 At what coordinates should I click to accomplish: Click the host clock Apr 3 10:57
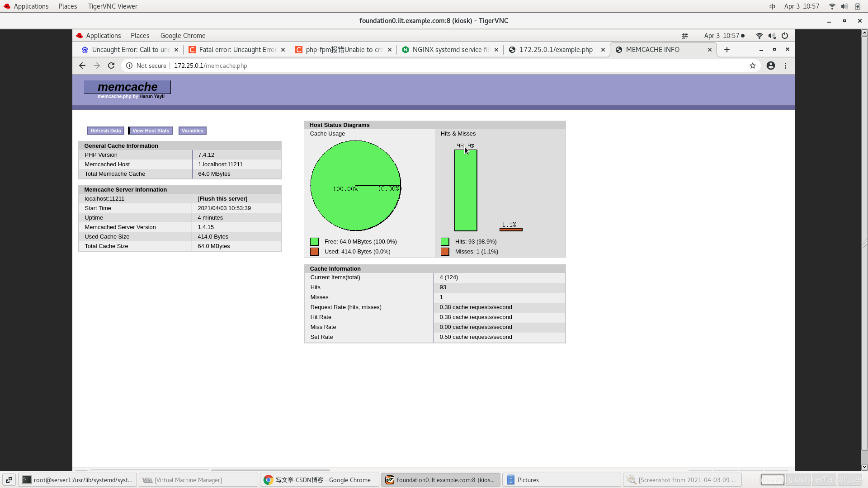click(x=802, y=6)
